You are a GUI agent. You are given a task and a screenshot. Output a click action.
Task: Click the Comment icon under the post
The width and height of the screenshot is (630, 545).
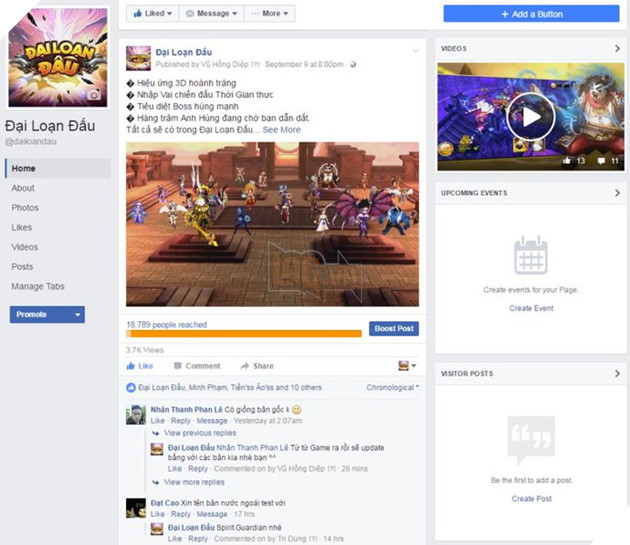tap(179, 366)
